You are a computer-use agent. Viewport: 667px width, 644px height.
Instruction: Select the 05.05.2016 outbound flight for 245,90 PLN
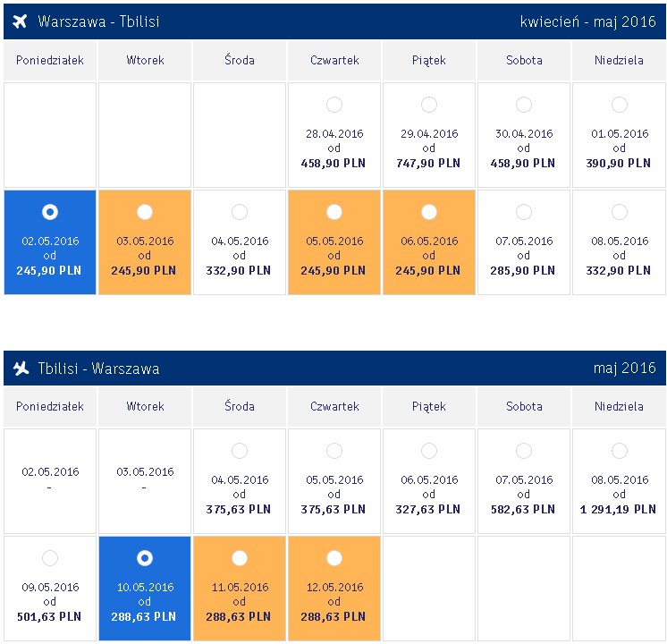(x=333, y=212)
